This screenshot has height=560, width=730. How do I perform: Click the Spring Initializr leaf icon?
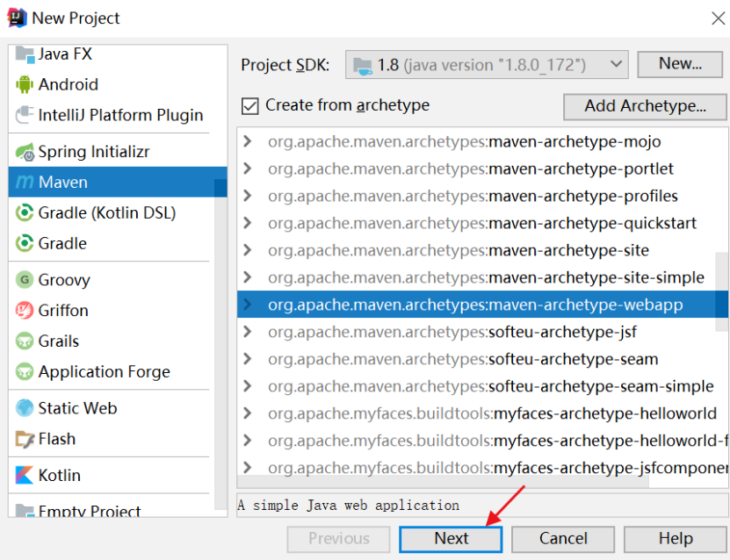tap(25, 152)
